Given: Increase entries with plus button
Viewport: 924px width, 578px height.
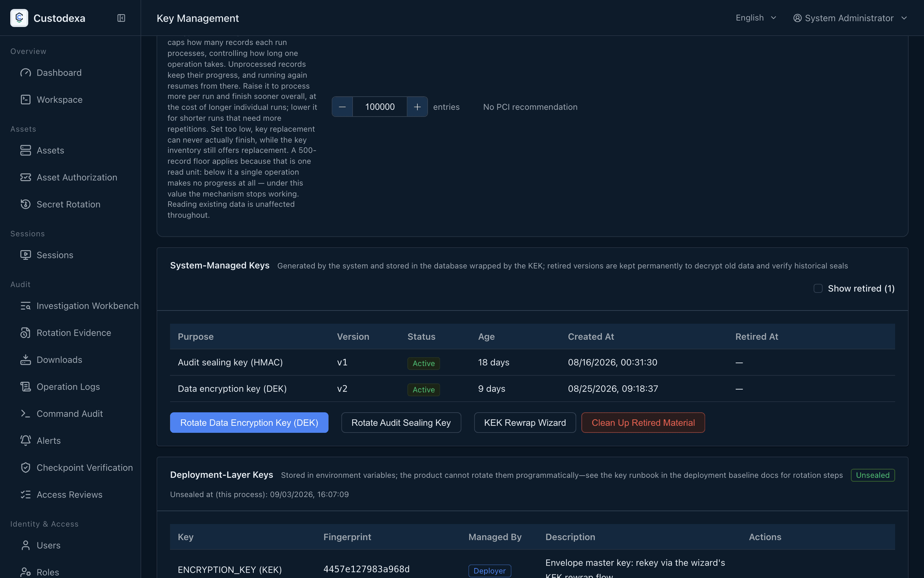Looking at the screenshot, I should tap(417, 107).
